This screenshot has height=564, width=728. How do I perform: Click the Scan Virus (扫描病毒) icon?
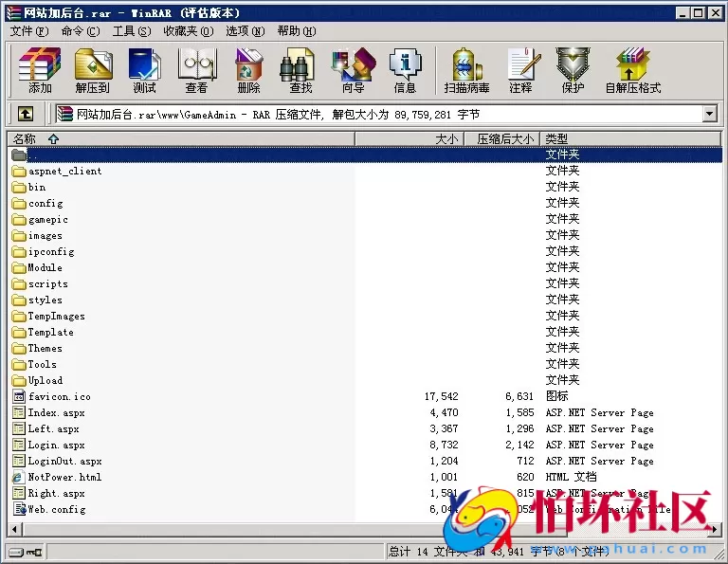(466, 69)
